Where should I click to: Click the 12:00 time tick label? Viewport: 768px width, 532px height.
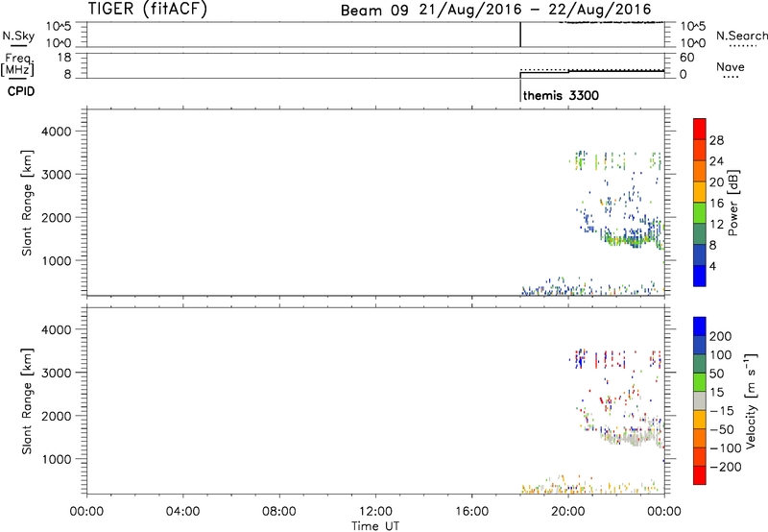(x=375, y=512)
